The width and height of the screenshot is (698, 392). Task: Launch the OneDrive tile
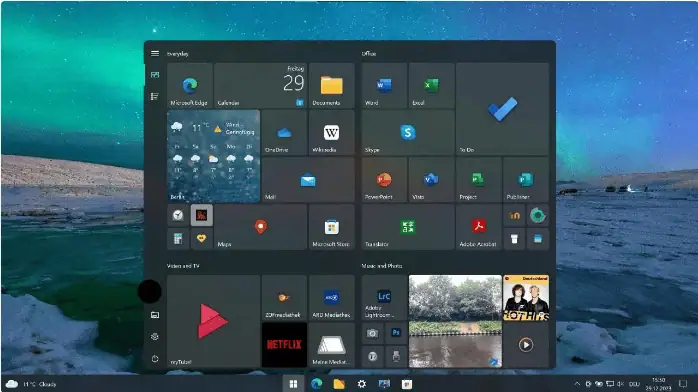(x=284, y=133)
